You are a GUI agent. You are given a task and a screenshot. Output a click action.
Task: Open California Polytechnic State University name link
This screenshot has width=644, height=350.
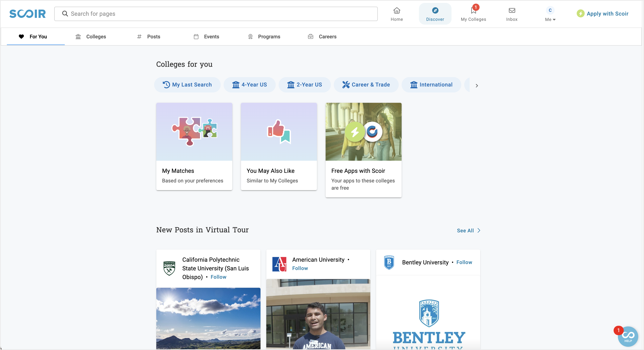[215, 268]
